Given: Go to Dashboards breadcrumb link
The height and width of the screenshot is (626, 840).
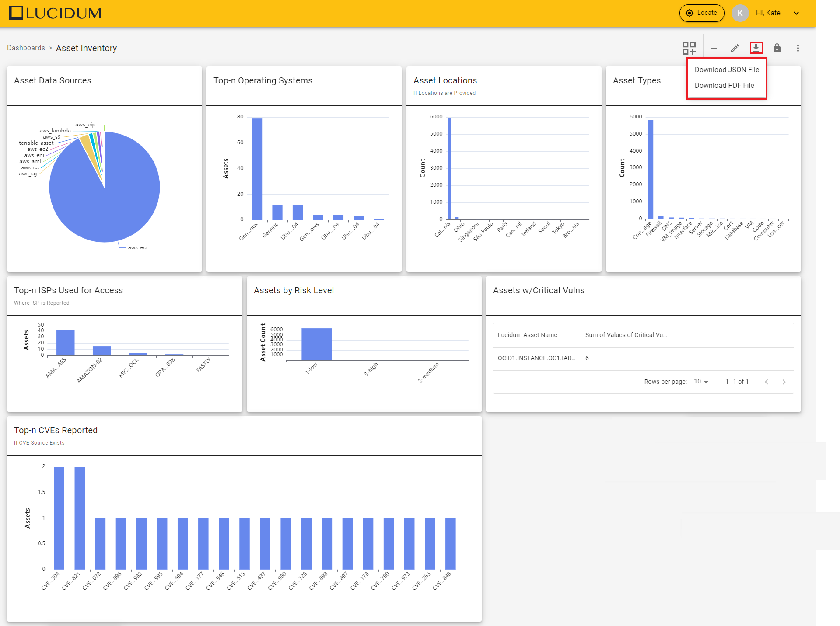Looking at the screenshot, I should coord(26,48).
